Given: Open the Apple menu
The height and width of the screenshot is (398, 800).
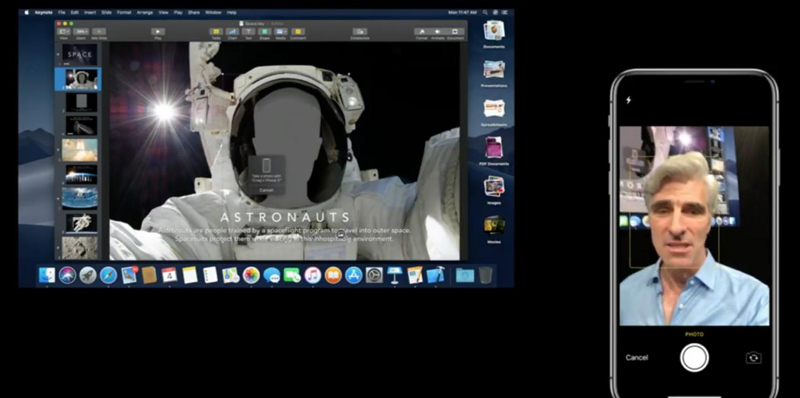Looking at the screenshot, I should click(27, 12).
